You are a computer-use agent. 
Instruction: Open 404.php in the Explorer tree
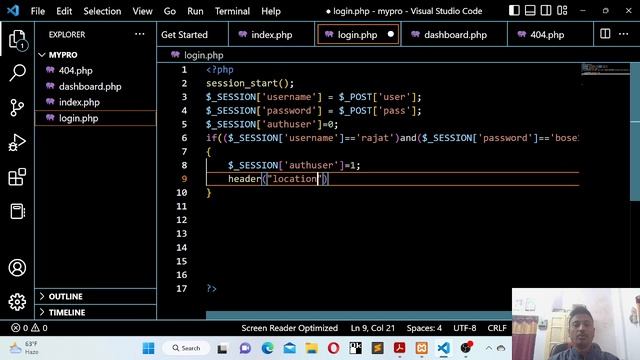click(96, 70)
